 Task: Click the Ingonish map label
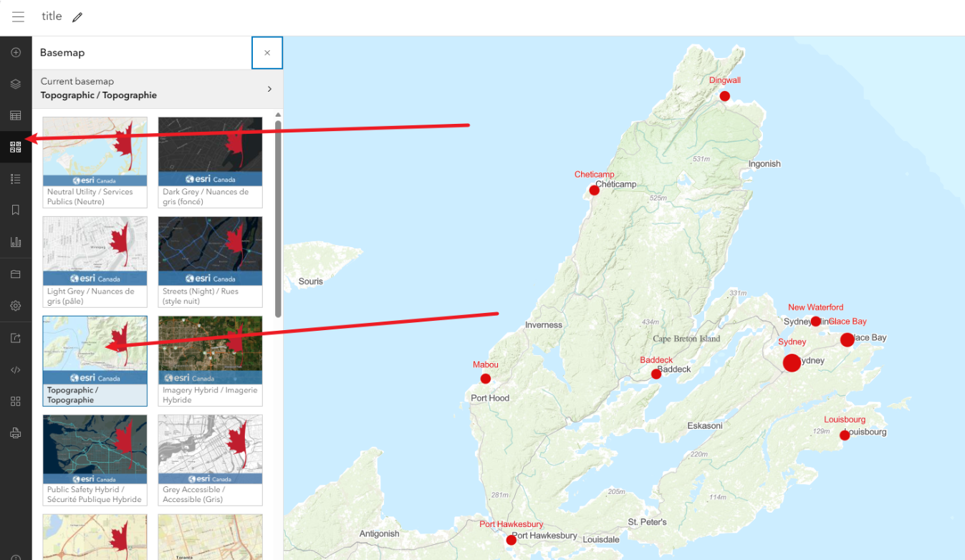pos(764,164)
